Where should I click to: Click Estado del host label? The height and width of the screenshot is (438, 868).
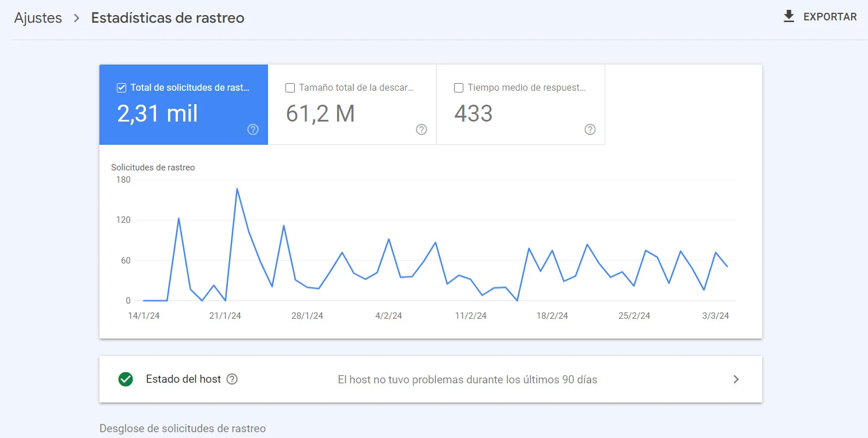pyautogui.click(x=183, y=379)
